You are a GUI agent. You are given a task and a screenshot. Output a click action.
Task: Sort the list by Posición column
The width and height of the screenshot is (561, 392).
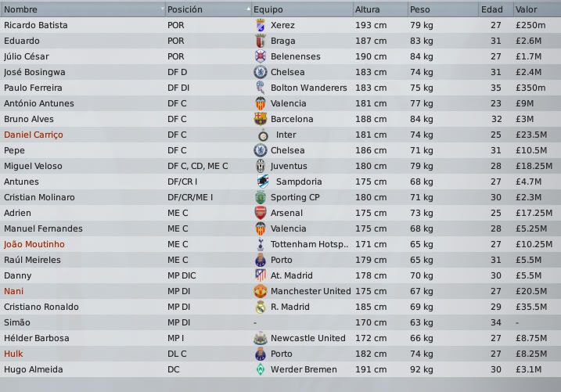pos(185,9)
